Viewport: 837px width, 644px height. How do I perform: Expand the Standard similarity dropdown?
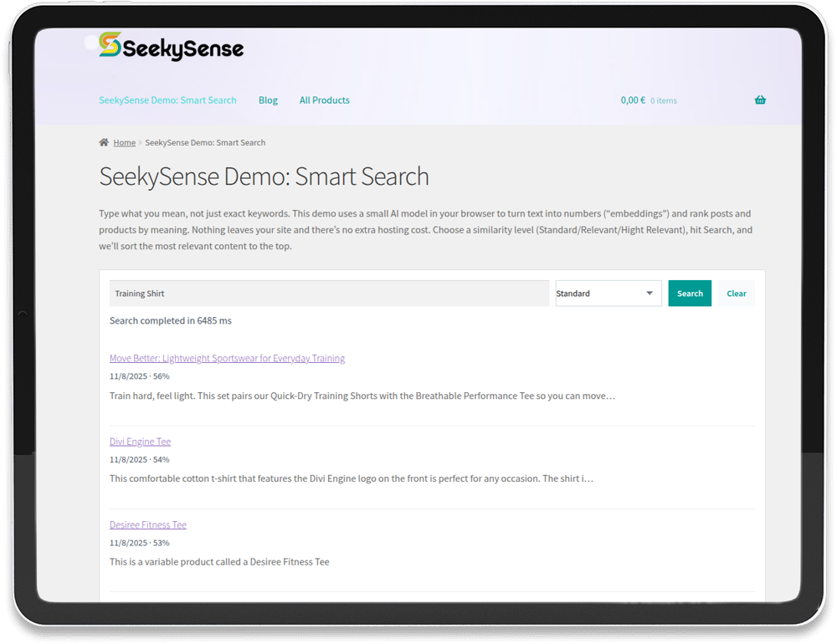608,293
